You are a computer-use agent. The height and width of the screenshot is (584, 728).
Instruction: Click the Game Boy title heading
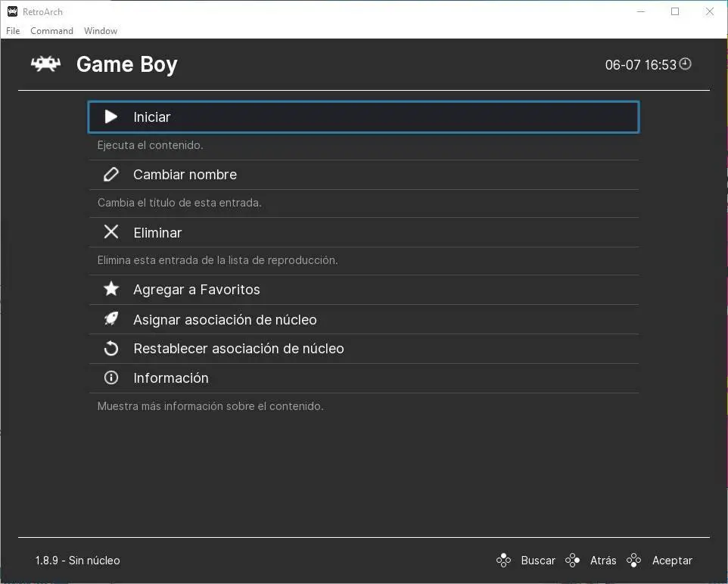[x=126, y=64]
